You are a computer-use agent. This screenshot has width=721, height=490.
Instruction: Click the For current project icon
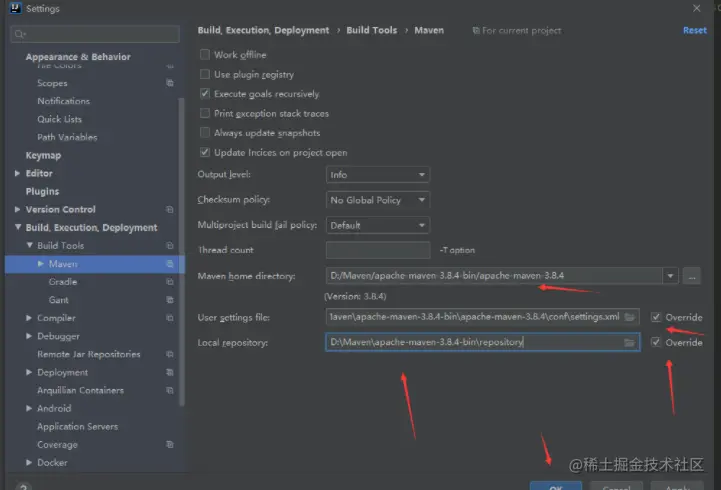click(476, 30)
